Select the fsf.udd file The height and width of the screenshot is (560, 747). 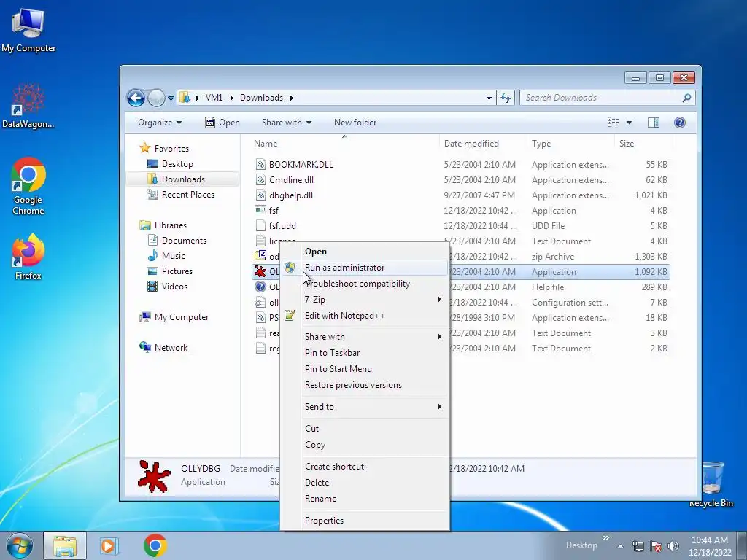tap(282, 226)
